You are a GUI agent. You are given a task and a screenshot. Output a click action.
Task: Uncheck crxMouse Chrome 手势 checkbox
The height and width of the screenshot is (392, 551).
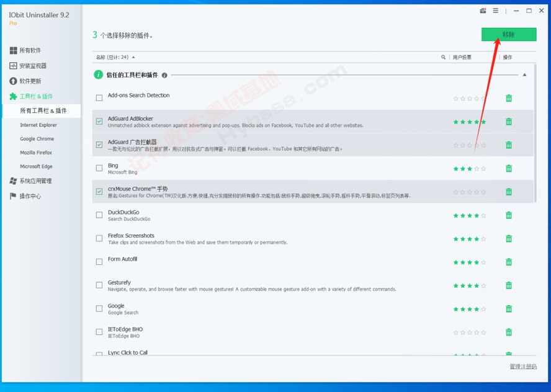[99, 192]
